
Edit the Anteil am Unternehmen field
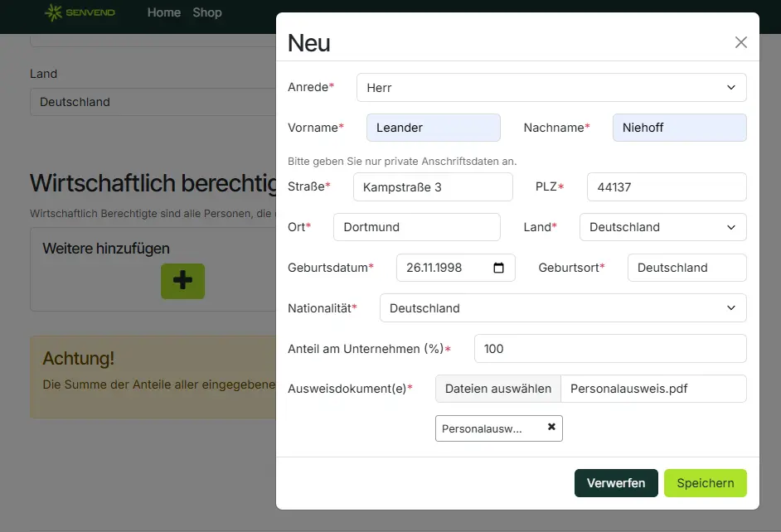point(610,348)
